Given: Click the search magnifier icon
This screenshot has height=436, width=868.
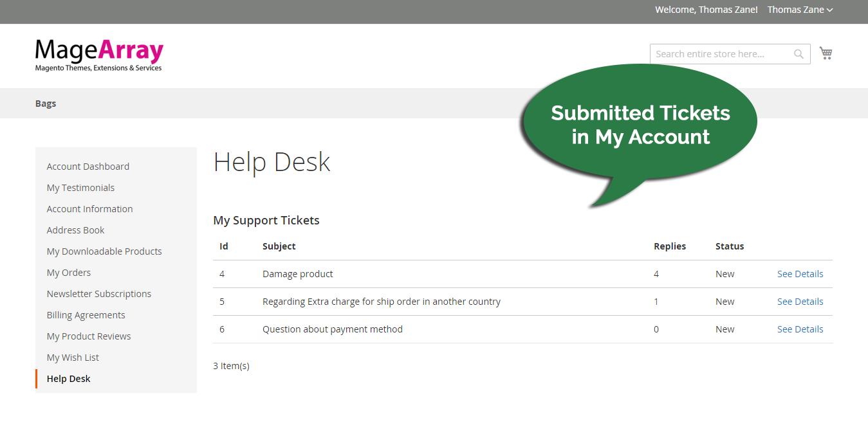Looking at the screenshot, I should (x=798, y=53).
